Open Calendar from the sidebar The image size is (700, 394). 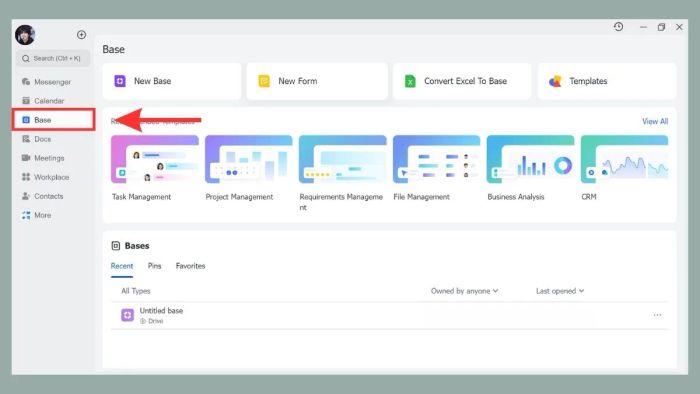click(x=43, y=101)
